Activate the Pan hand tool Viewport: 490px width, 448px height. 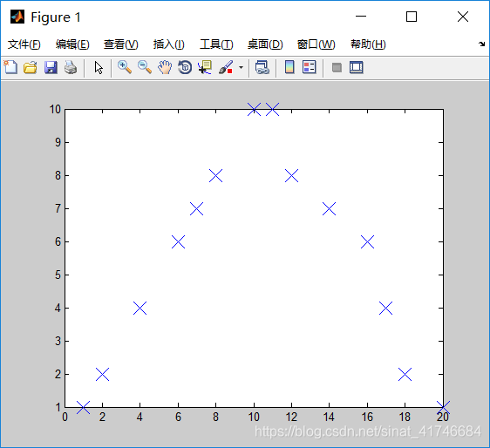point(165,67)
